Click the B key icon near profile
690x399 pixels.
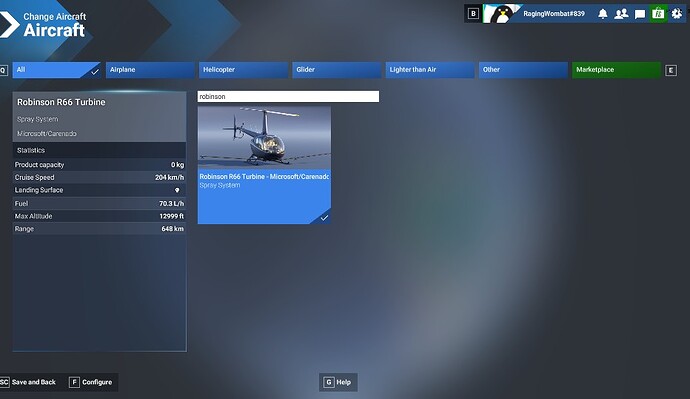tap(473, 14)
